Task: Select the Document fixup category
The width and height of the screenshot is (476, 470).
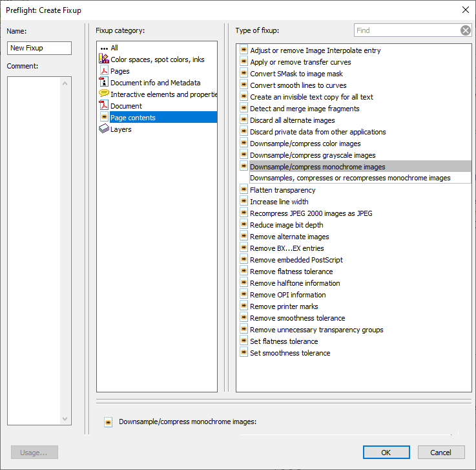Action: (126, 106)
